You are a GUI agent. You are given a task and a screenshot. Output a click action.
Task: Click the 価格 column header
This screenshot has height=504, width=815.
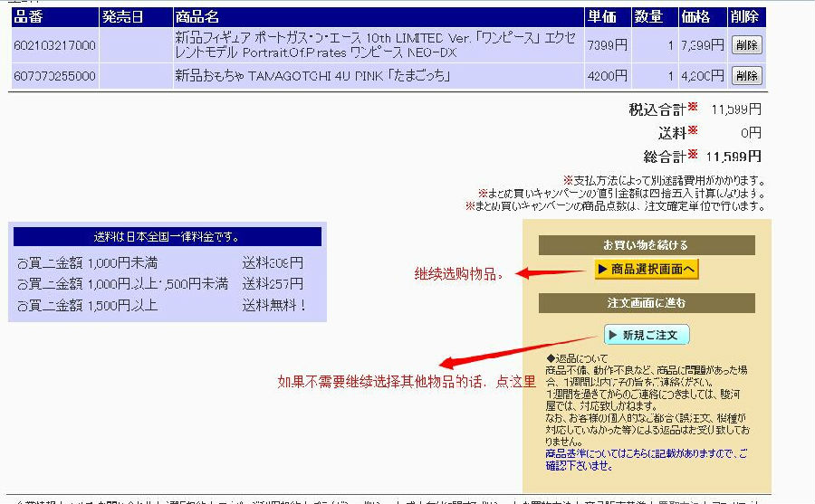tap(695, 16)
